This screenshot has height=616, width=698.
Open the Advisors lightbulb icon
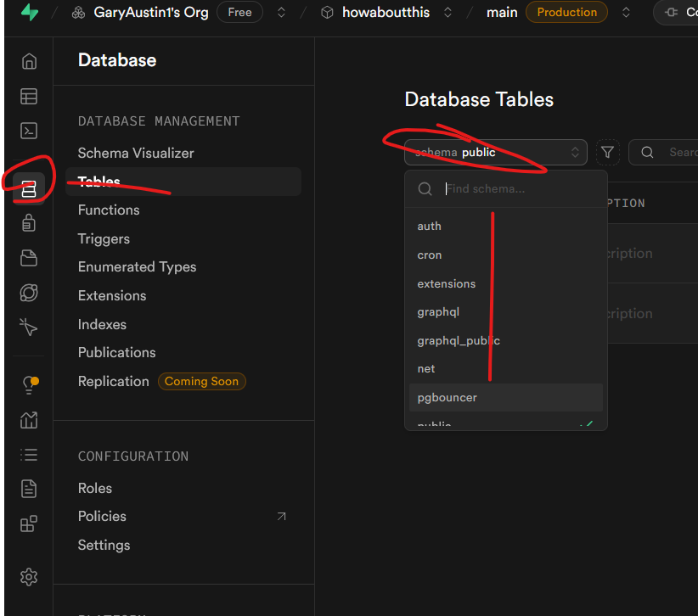pos(29,385)
